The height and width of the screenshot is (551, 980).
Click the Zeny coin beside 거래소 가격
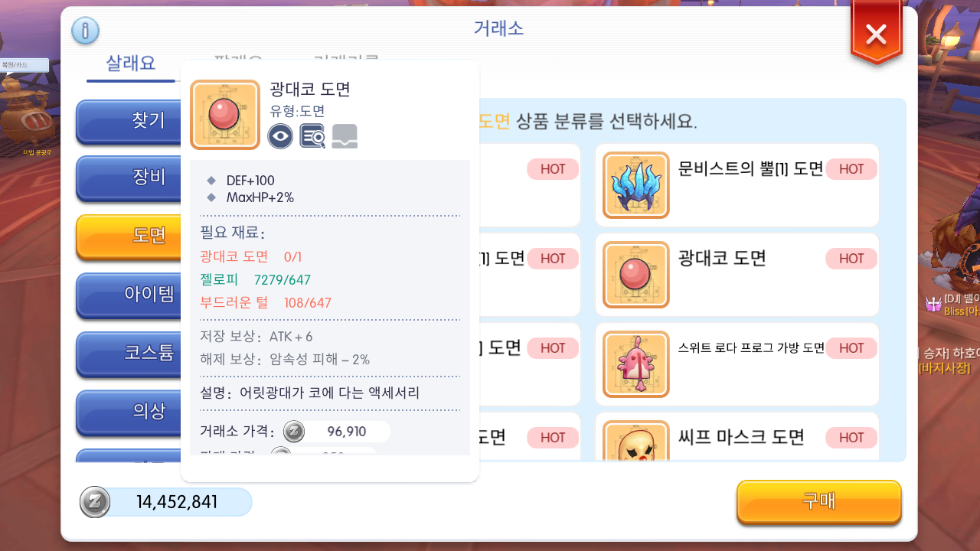coord(294,432)
